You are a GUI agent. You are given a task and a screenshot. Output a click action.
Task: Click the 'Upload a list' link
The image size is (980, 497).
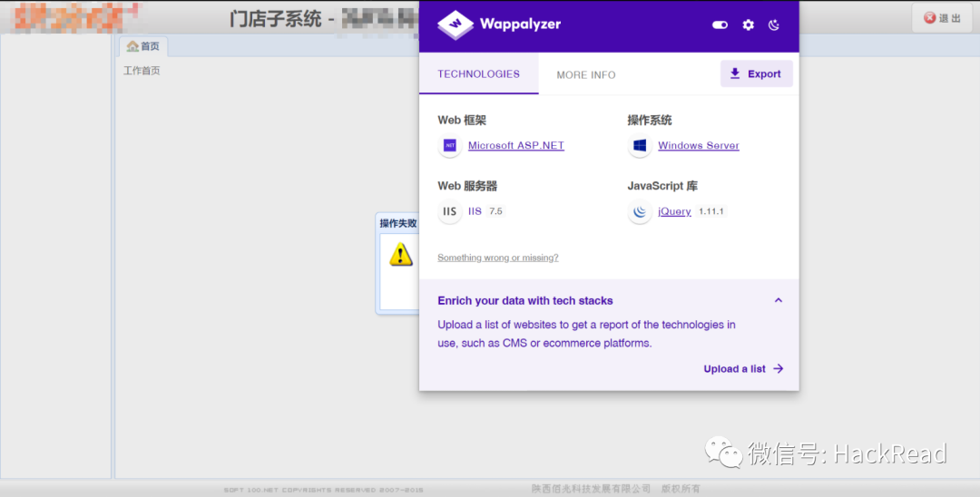(x=744, y=368)
